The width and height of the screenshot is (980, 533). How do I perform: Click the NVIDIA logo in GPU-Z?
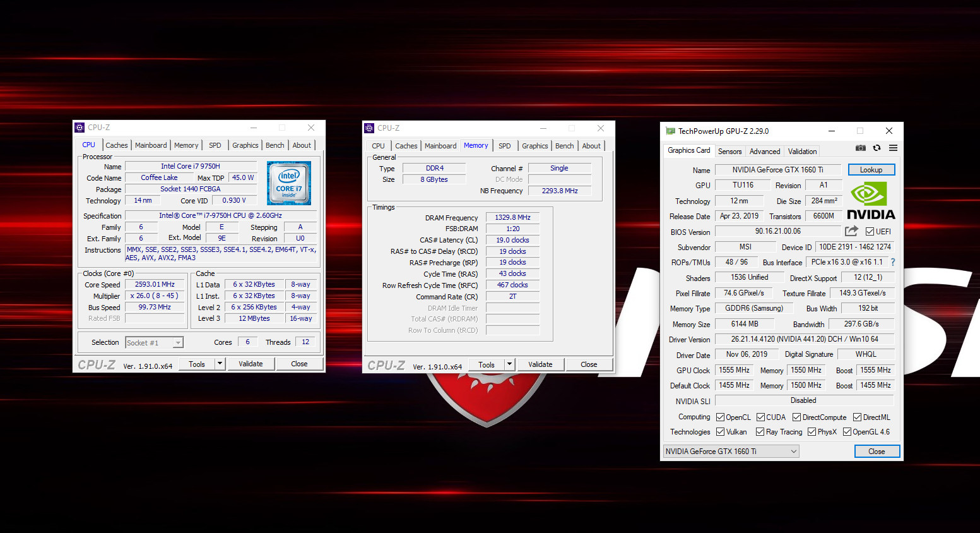coord(871,201)
